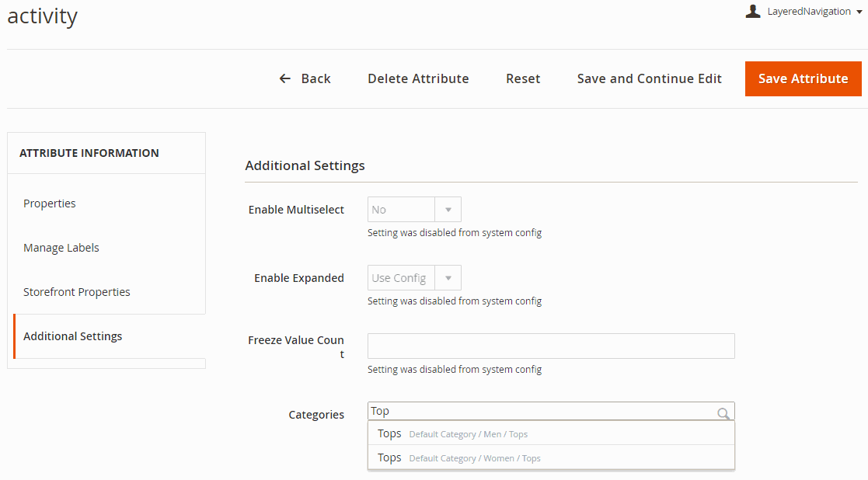Click the Attribute Information panel header

89,153
